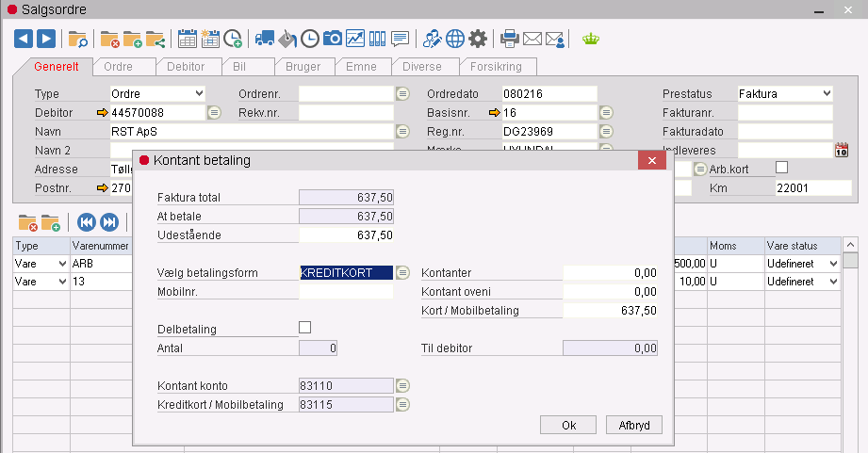Click folder add icon in top toolbar
Viewport: 868px width, 453px height.
click(x=132, y=40)
